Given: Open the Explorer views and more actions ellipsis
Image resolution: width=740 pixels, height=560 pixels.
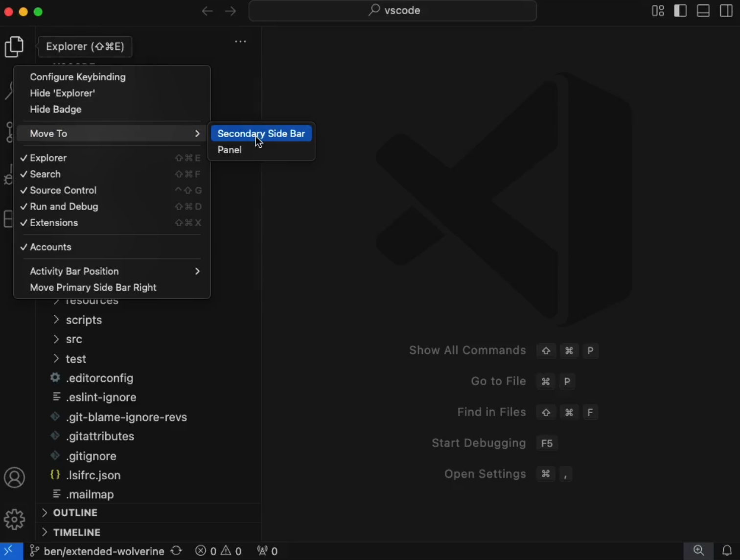Looking at the screenshot, I should pos(240,42).
